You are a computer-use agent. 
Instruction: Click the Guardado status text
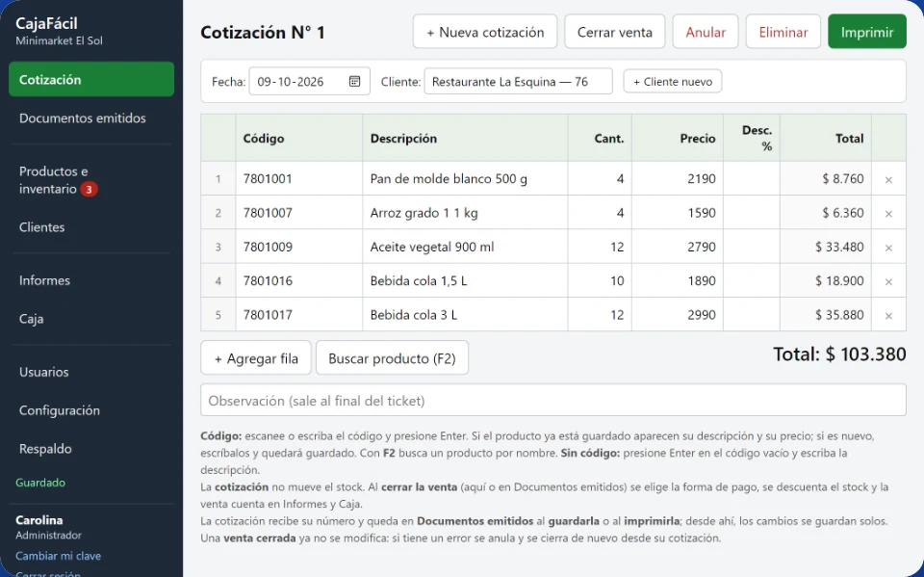(x=40, y=483)
